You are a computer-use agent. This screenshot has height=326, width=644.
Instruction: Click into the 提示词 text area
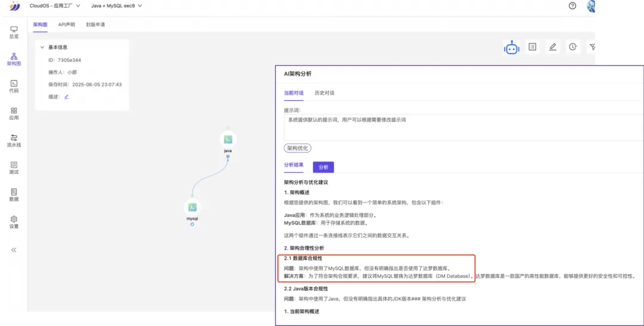point(464,128)
